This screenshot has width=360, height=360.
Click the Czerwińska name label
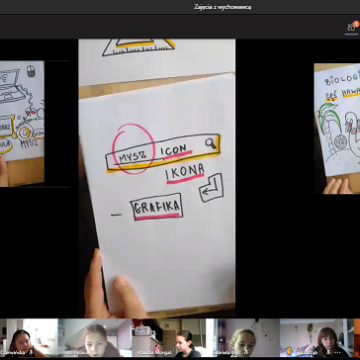(x=13, y=352)
